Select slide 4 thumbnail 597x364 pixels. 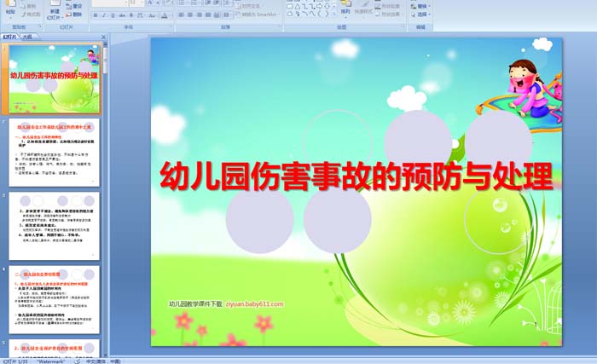pos(55,300)
